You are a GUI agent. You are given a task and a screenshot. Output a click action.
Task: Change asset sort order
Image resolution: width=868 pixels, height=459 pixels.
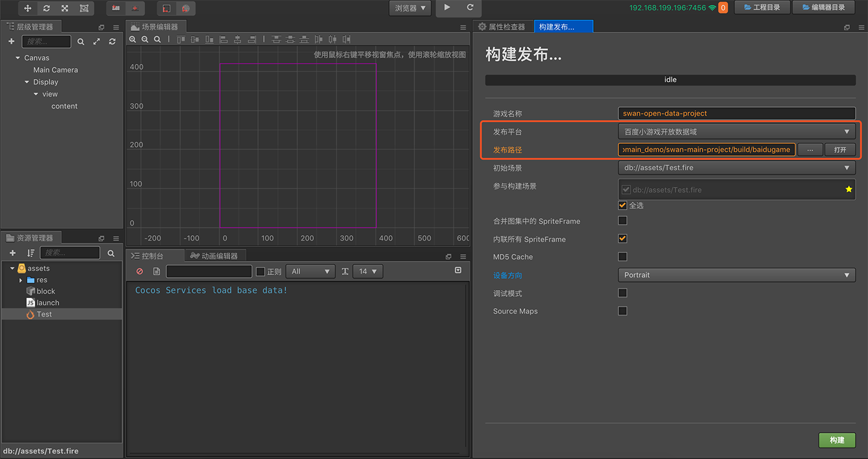31,253
